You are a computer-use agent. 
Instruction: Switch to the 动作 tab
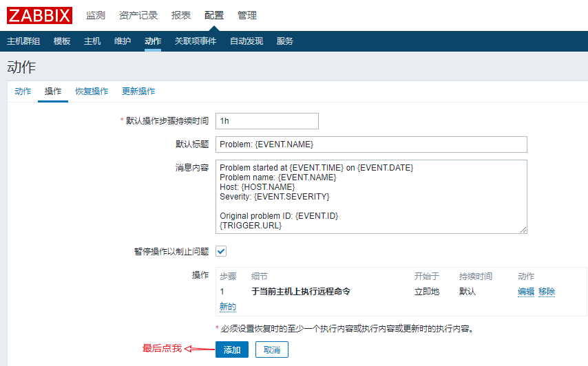click(23, 91)
